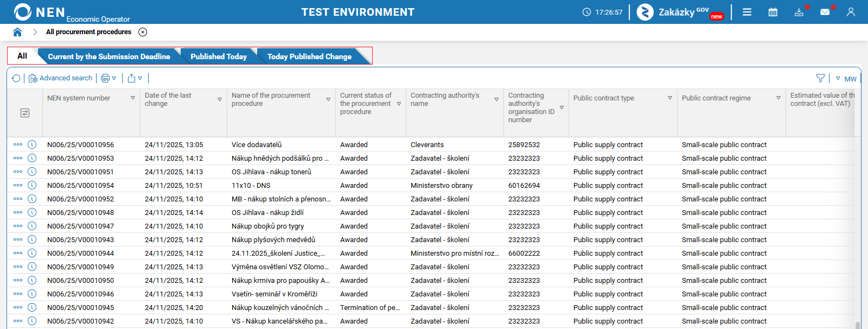Click the Zakázky GOV logo

tap(680, 12)
